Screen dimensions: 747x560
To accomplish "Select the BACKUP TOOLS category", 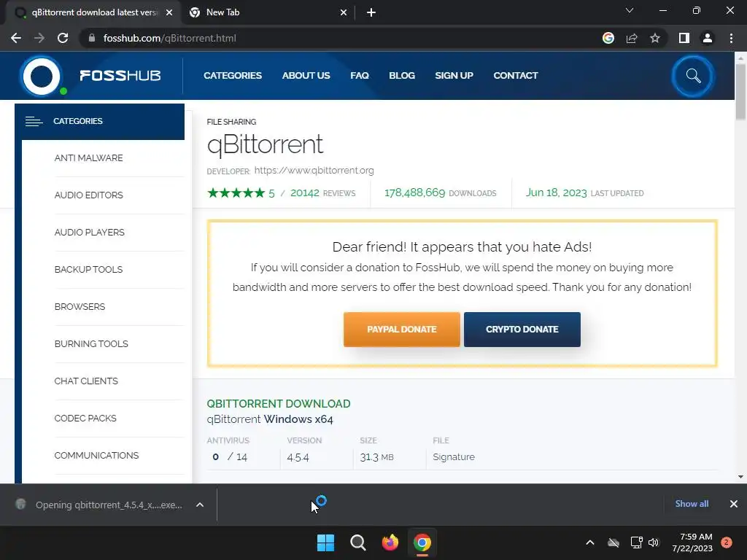I will point(88,270).
